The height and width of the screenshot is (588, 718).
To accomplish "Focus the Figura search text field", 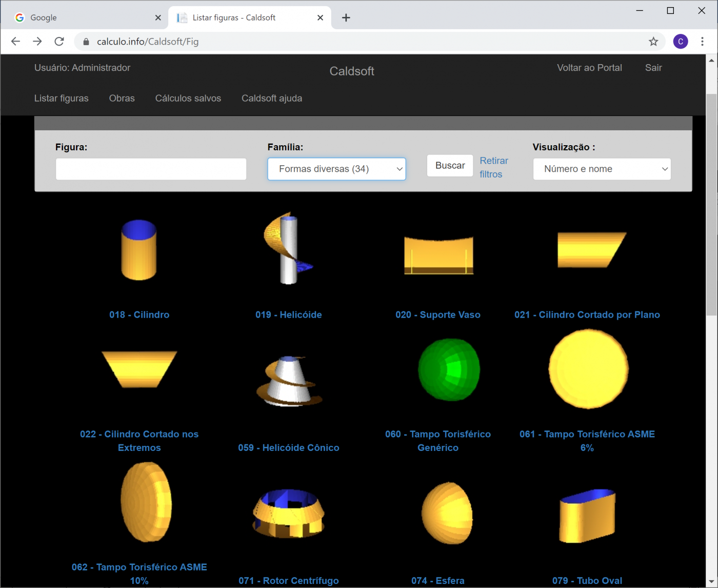I will (151, 169).
